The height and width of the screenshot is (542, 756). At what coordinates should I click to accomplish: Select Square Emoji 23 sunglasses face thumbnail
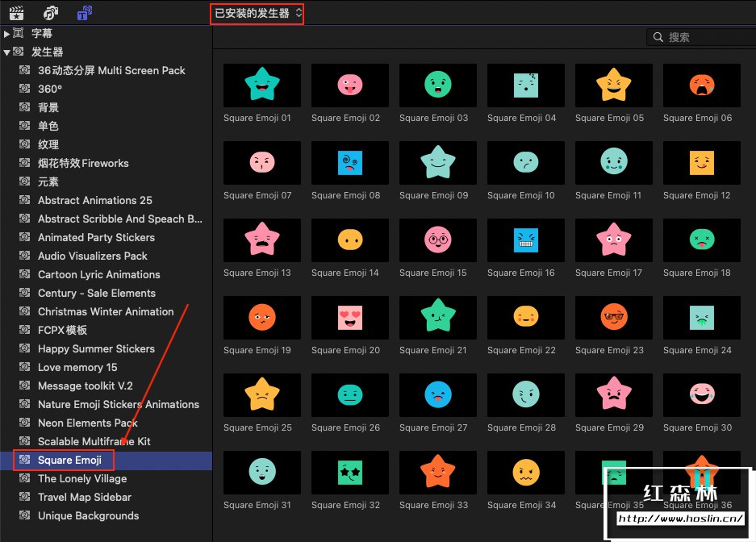tap(614, 318)
